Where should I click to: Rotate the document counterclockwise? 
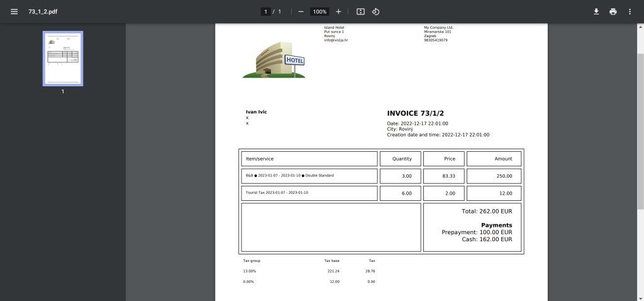tap(375, 11)
